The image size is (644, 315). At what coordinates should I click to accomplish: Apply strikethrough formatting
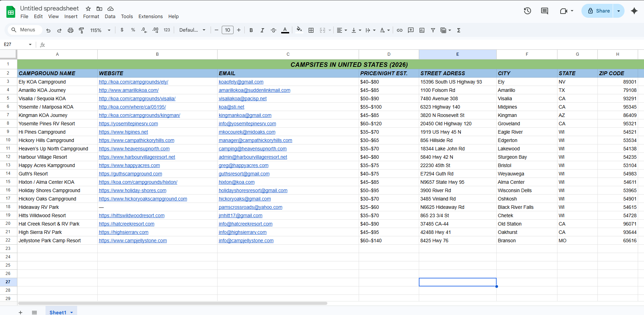coord(274,30)
